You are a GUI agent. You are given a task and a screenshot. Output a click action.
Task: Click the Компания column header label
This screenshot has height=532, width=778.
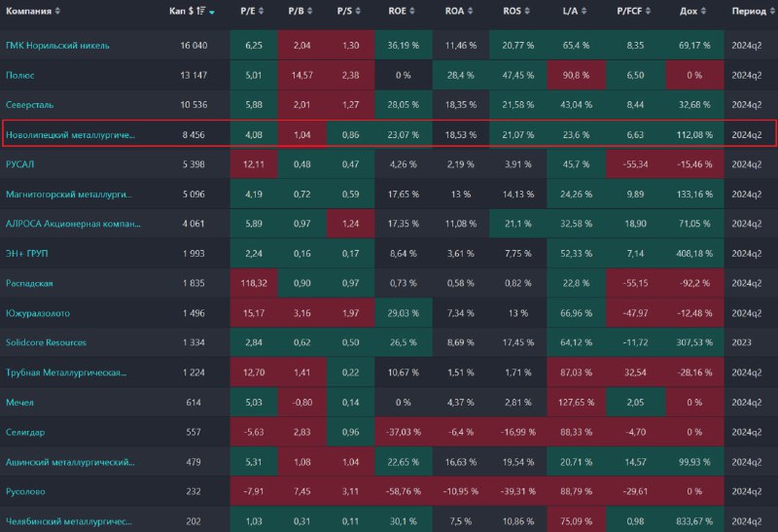28,11
